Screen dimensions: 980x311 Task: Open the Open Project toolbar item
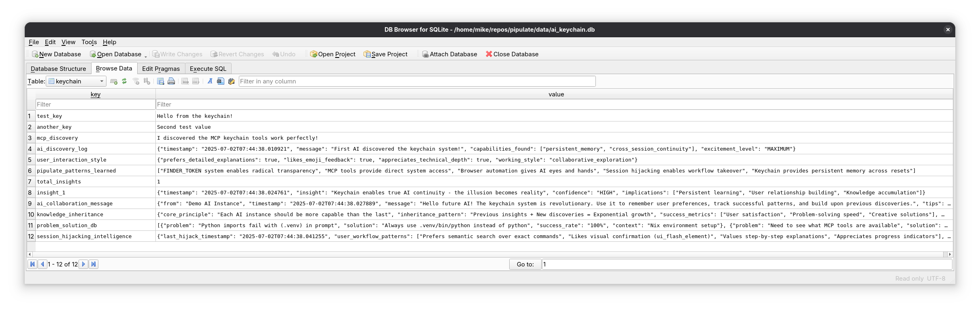coord(333,54)
